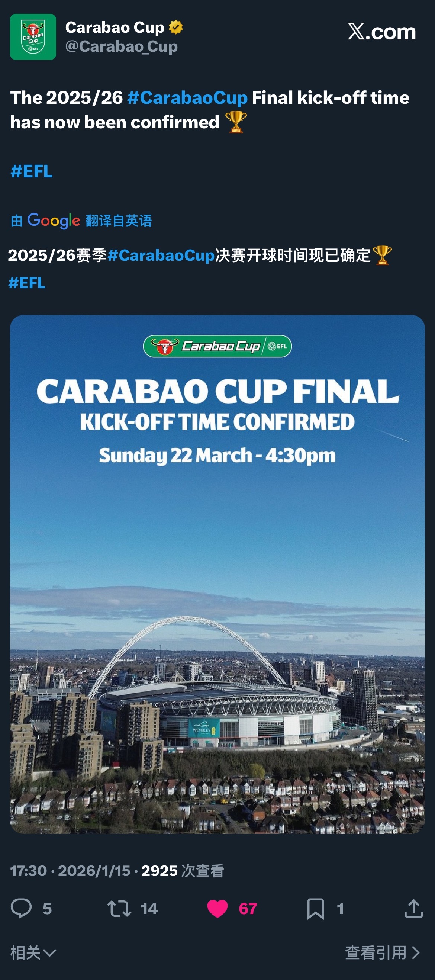Screen dimensions: 435x980
Task: Enlarge the Carabao Cup Final image
Action: click(217, 574)
